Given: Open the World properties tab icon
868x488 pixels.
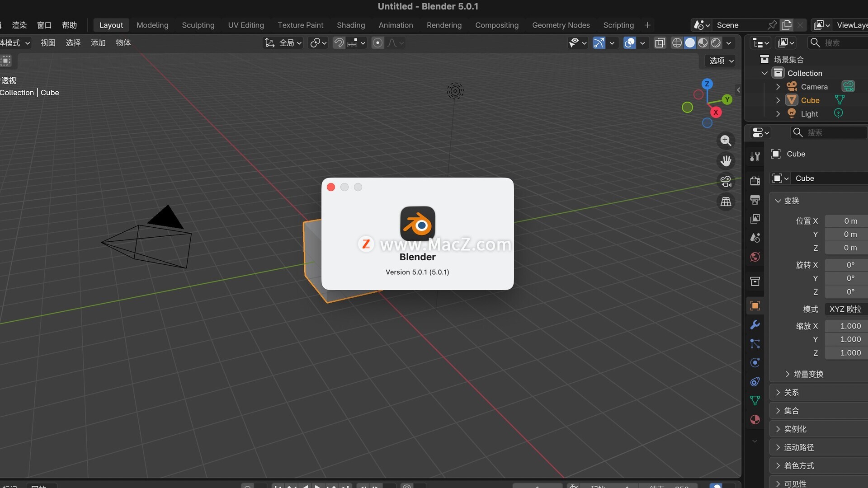Looking at the screenshot, I should coord(755,257).
